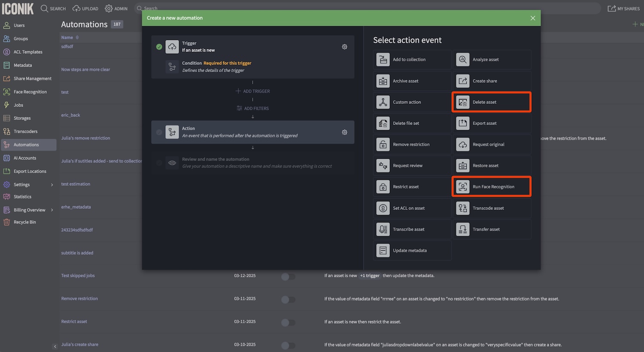Screen dimensions: 644x352
Task: Select the Run Face Recognition action
Action: (x=491, y=186)
